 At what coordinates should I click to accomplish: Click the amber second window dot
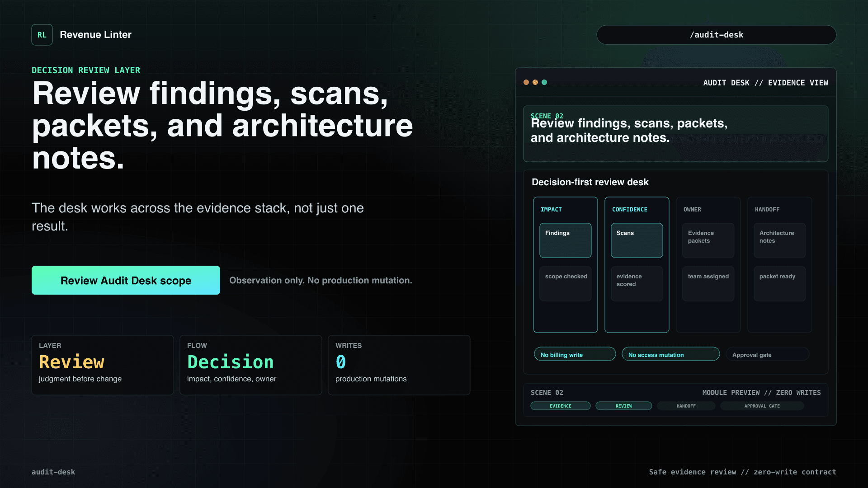[535, 82]
